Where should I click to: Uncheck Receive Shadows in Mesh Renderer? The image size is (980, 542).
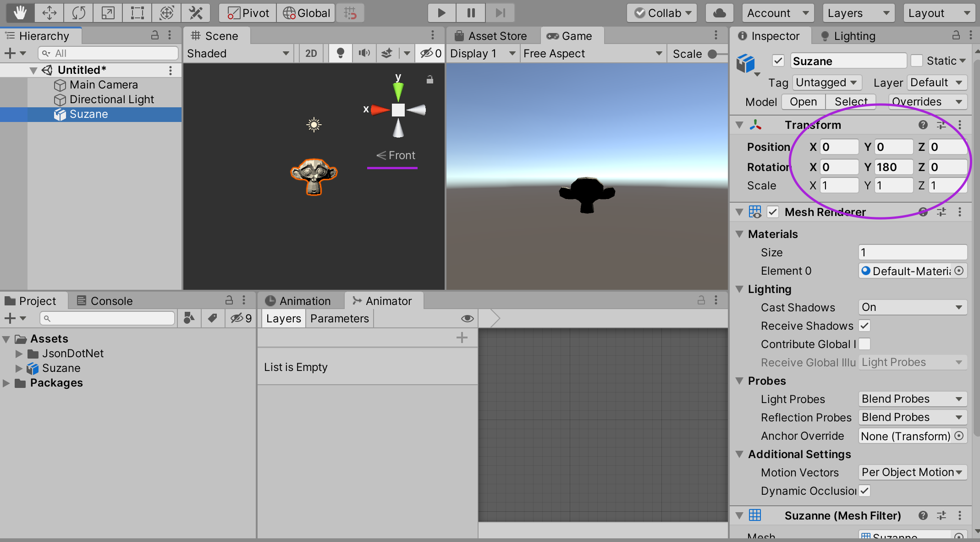click(x=865, y=326)
